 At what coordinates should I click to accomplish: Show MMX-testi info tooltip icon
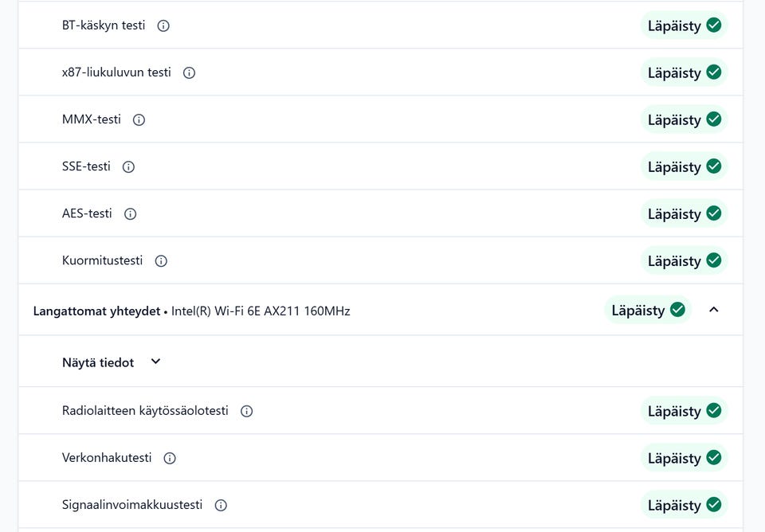(x=139, y=119)
